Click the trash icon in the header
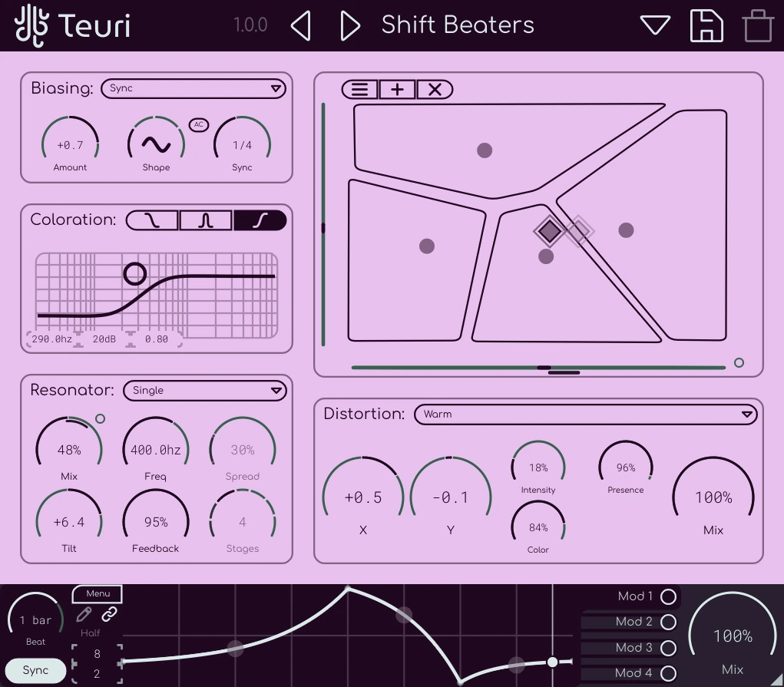 coord(757,25)
